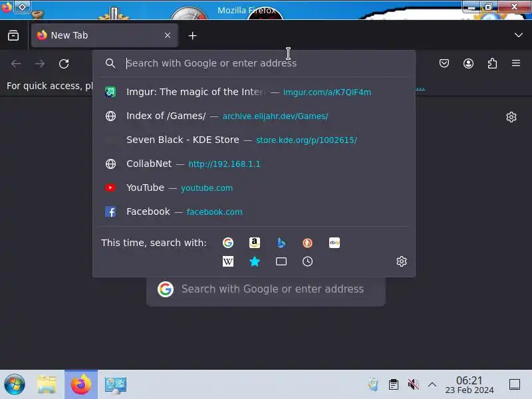The height and width of the screenshot is (399, 532).
Task: Search this time with Amazon
Action: tap(255, 243)
